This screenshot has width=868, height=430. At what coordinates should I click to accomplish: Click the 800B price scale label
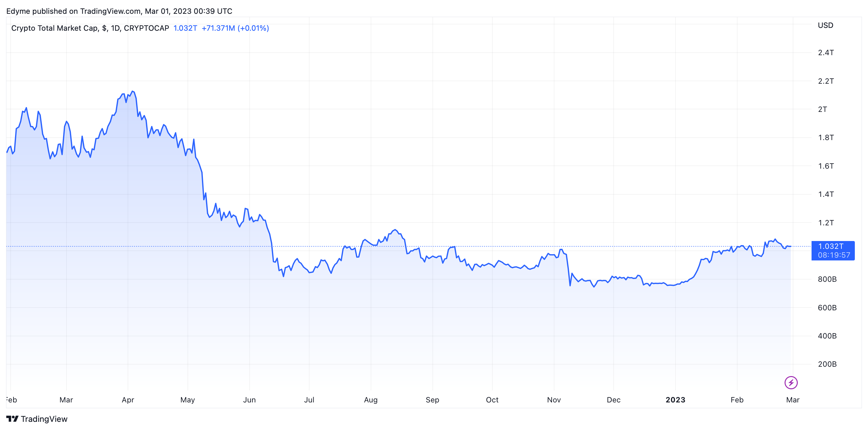(827, 279)
